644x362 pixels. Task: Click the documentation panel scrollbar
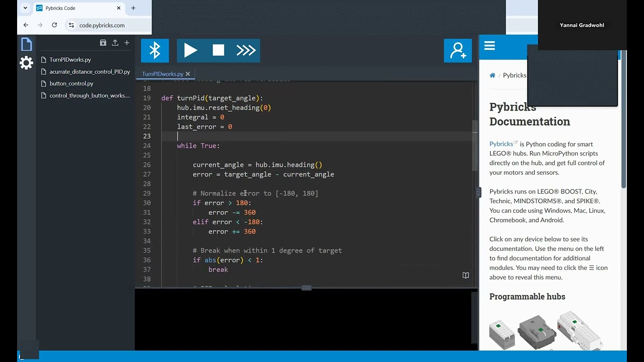coord(624,119)
